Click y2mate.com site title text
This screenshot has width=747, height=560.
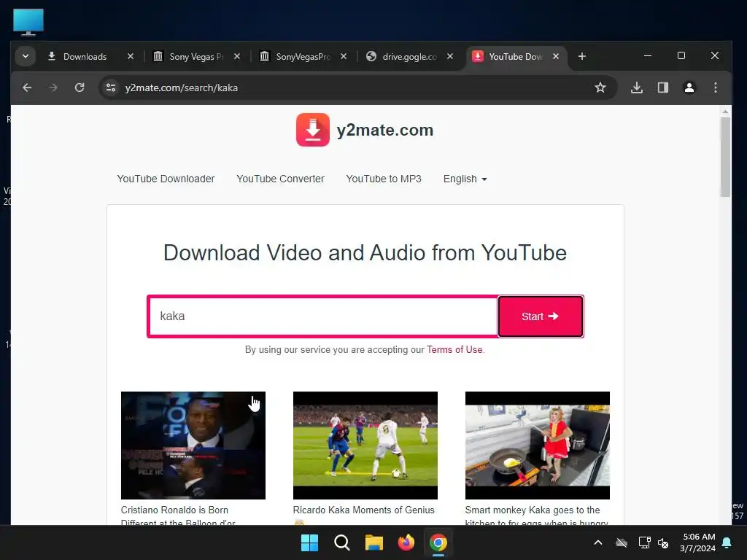tap(385, 130)
